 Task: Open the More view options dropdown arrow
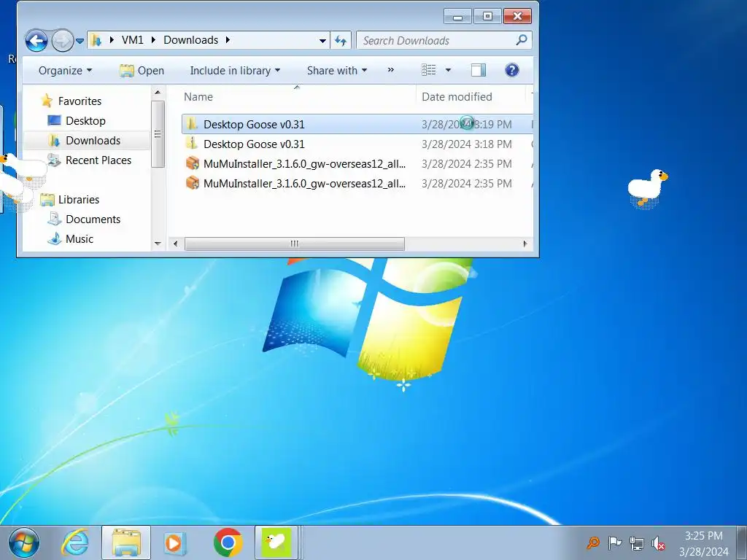click(448, 70)
